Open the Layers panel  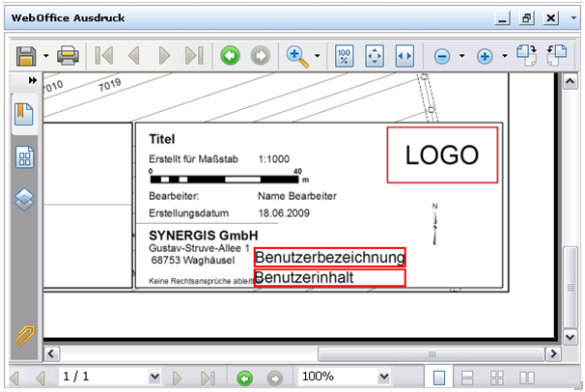[x=24, y=199]
